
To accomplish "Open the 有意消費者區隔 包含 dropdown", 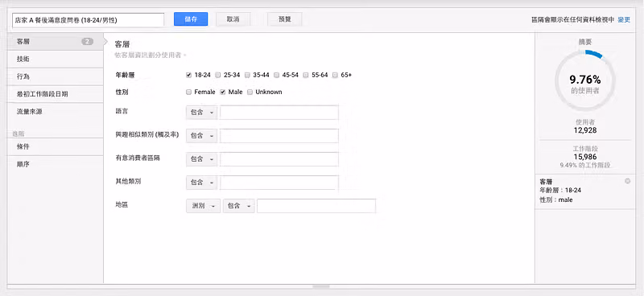I will coord(201,159).
